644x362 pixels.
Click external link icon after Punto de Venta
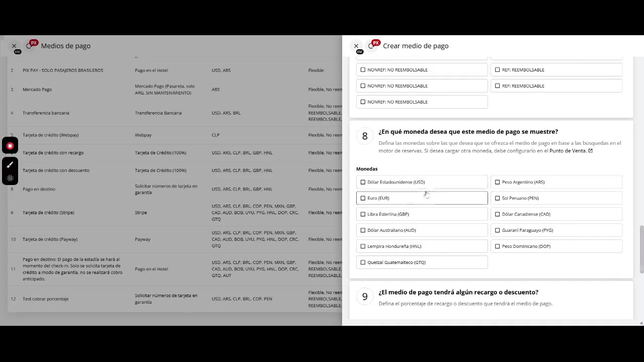pos(591,151)
